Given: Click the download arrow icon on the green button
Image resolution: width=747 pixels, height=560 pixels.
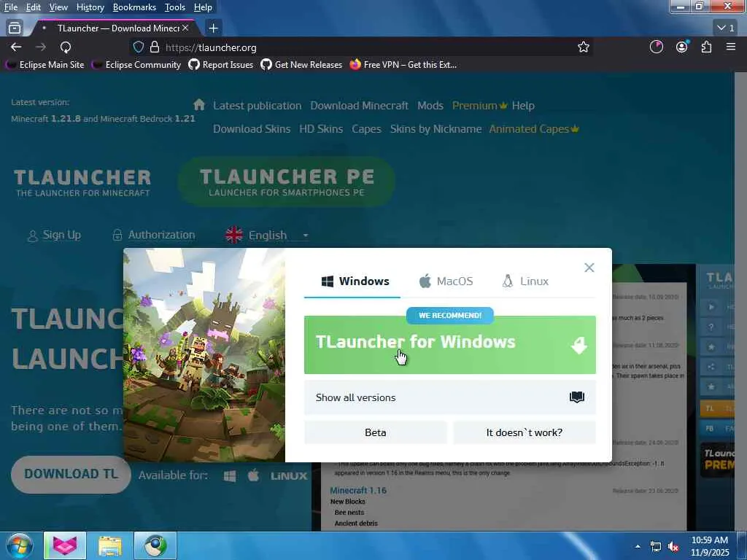Looking at the screenshot, I should (578, 345).
